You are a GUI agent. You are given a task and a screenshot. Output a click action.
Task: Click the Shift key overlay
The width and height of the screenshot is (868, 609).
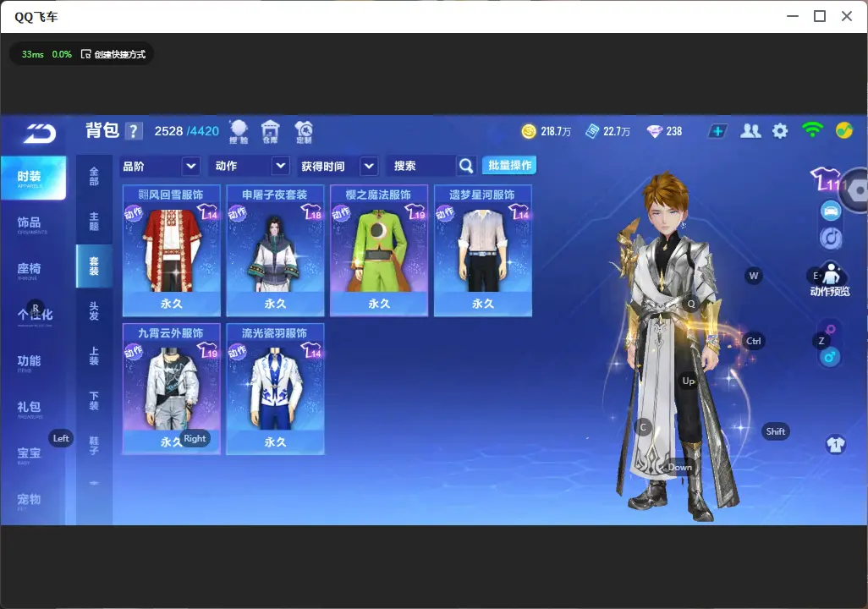click(776, 431)
